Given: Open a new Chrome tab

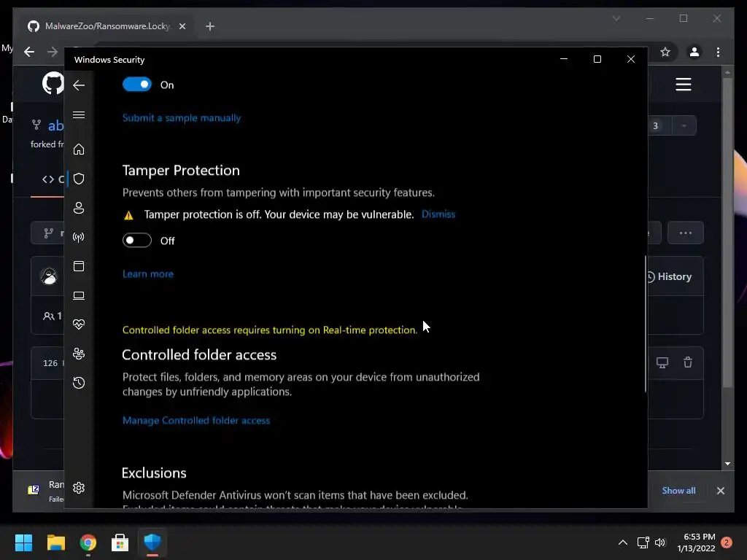Looking at the screenshot, I should pos(210,27).
